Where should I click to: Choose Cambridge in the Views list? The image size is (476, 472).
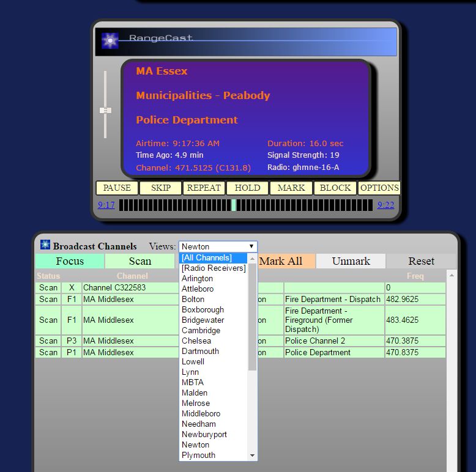point(200,331)
